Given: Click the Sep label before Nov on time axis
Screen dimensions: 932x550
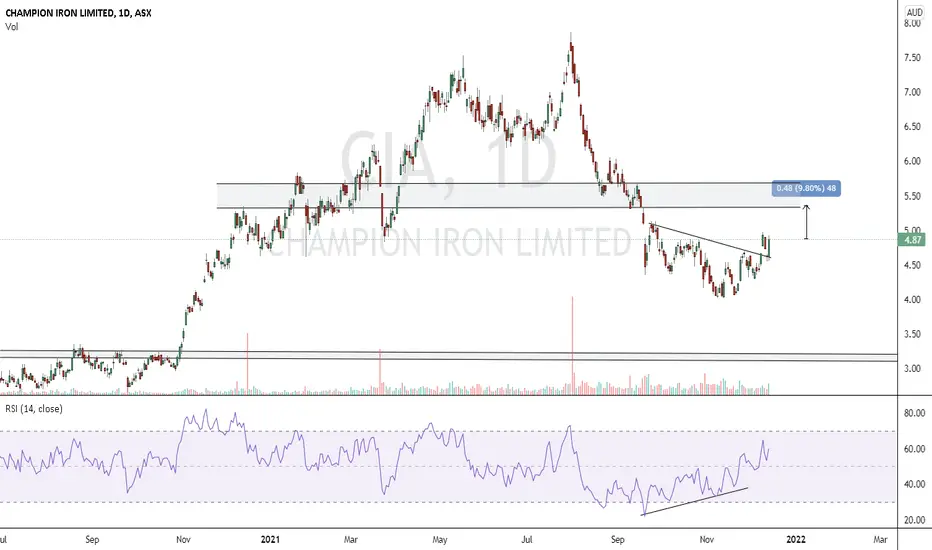Looking at the screenshot, I should coord(92,539).
